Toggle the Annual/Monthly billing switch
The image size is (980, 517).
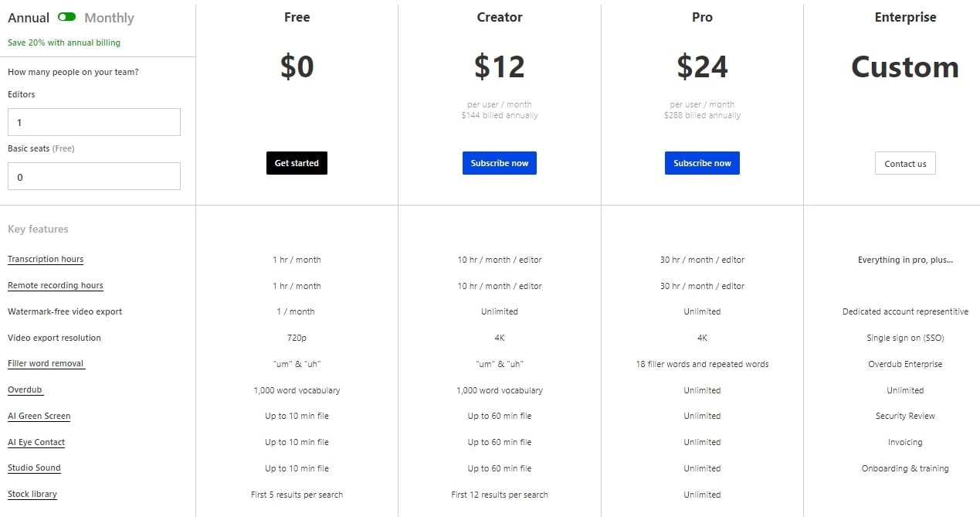coord(66,17)
